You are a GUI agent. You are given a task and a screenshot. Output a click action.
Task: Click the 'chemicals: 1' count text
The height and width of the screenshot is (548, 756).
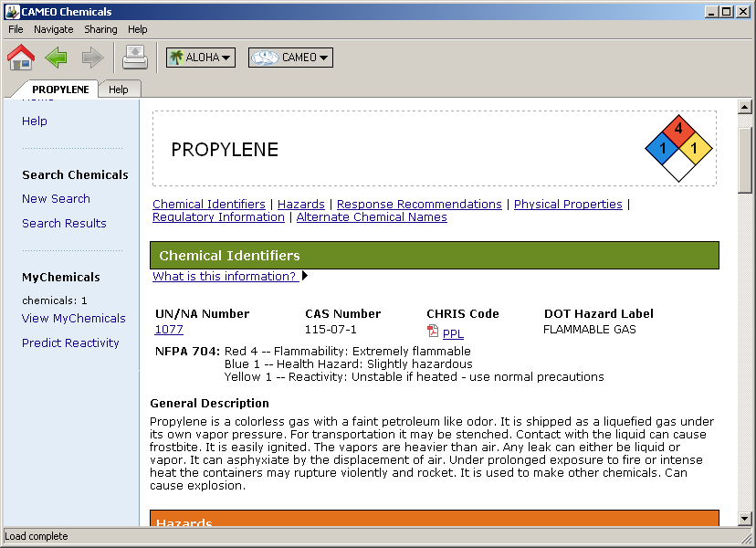(55, 300)
